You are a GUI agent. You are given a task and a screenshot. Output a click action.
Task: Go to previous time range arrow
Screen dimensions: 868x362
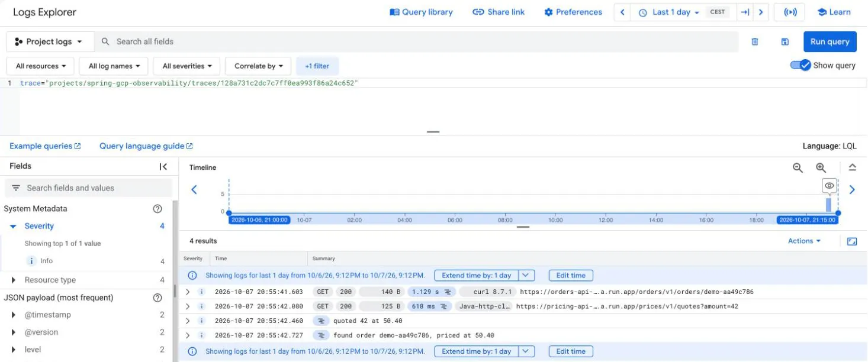(622, 12)
